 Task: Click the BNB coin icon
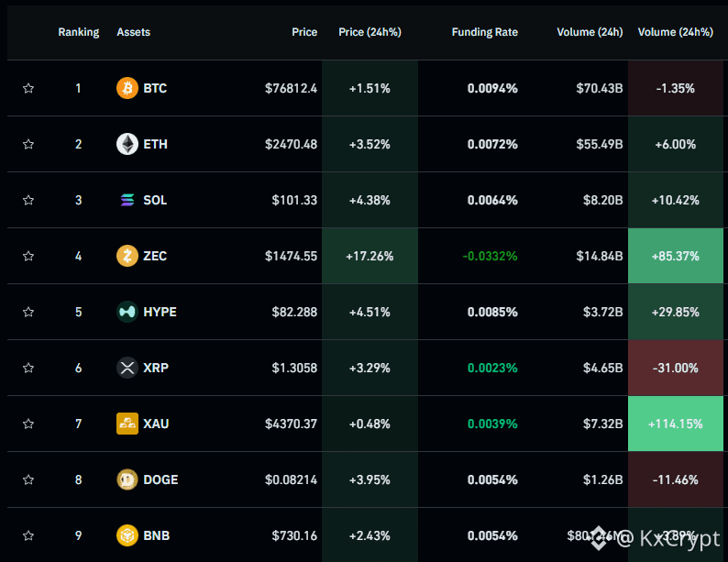click(x=127, y=535)
